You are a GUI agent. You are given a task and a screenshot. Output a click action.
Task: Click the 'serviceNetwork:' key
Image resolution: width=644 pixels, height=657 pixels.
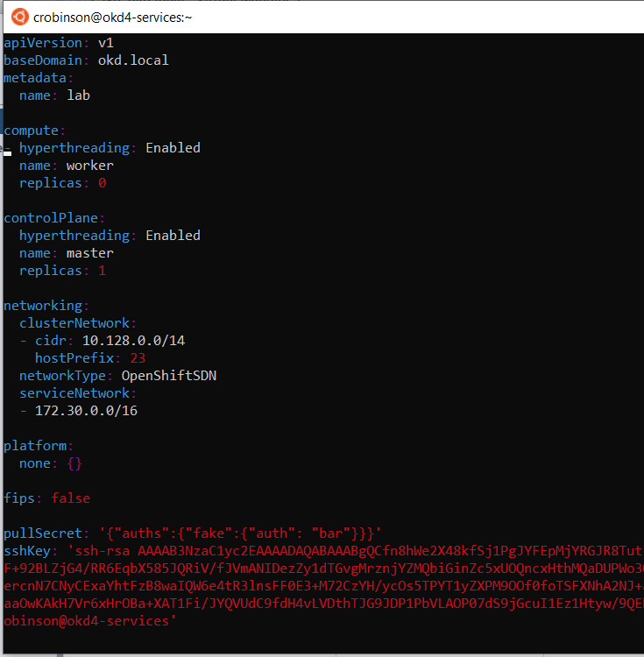78,393
